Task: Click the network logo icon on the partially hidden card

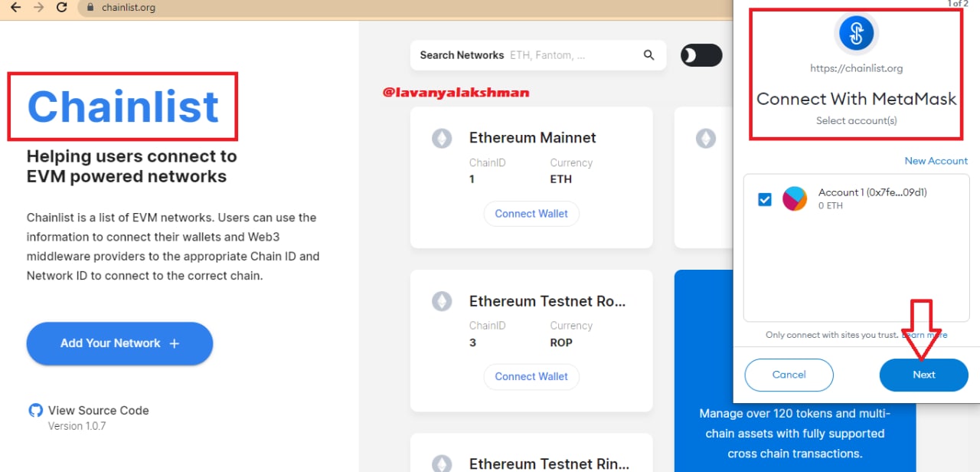Action: click(705, 139)
